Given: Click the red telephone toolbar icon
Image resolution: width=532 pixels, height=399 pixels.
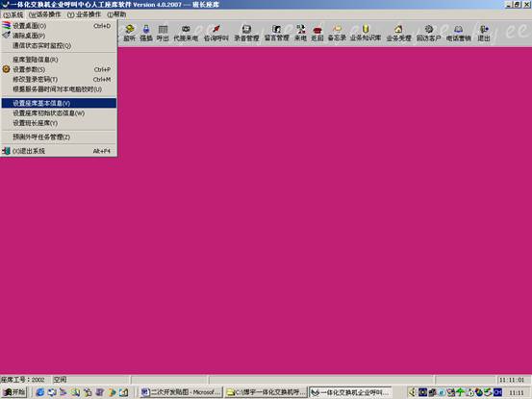Looking at the screenshot, I should coord(317,34).
